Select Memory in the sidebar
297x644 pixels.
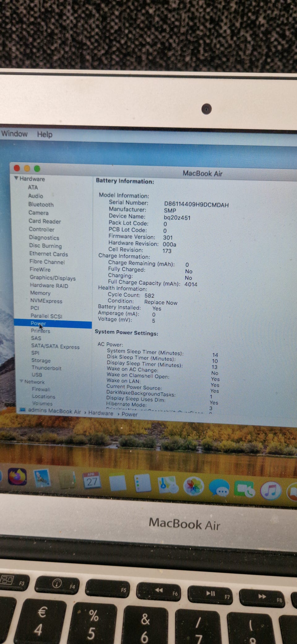pyautogui.click(x=40, y=293)
